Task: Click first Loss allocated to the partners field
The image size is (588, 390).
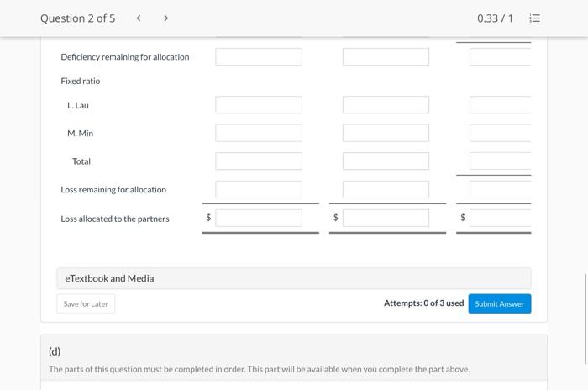Action: coord(259,218)
